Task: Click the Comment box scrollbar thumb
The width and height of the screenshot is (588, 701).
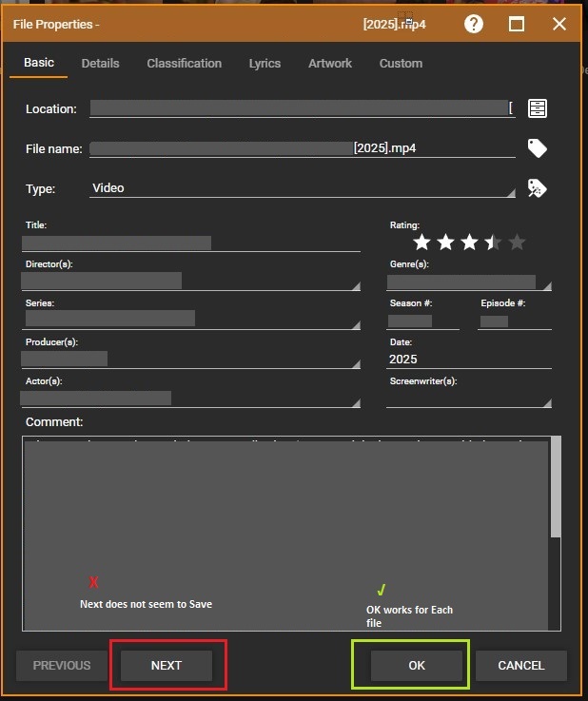Action: tap(556, 486)
